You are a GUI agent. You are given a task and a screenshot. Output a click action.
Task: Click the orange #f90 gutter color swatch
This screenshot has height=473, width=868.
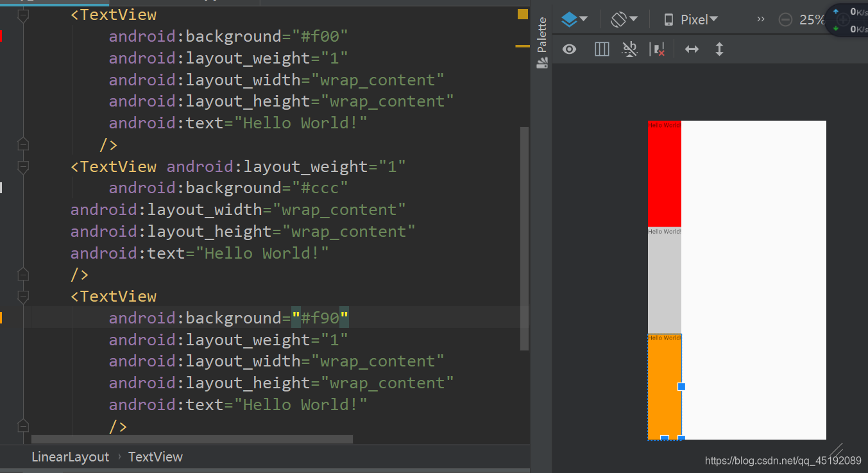tap(1, 318)
